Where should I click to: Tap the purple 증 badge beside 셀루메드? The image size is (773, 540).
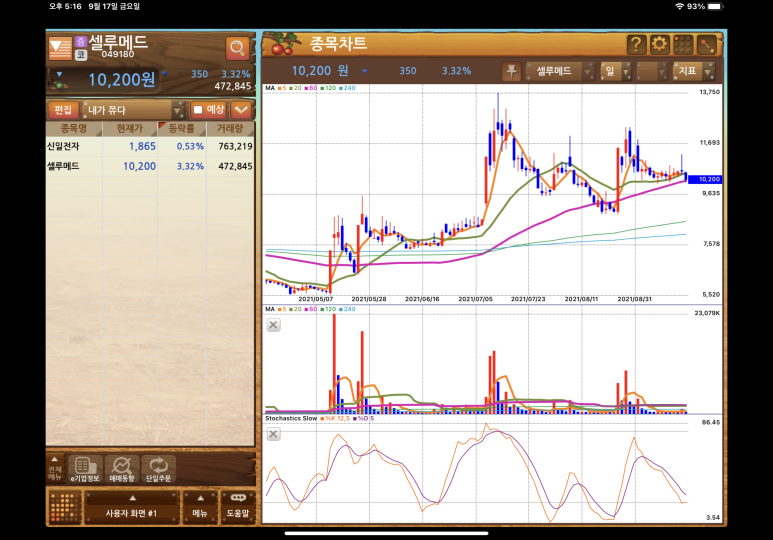80,41
